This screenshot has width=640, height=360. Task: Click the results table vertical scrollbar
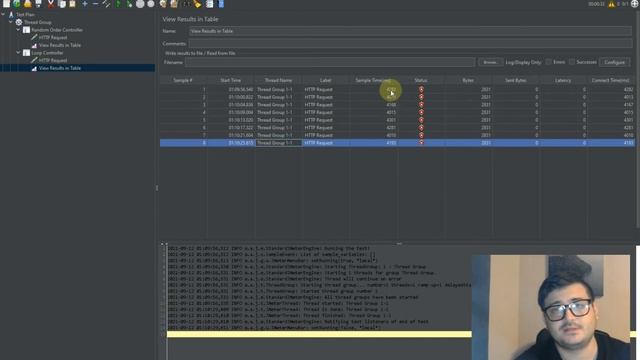click(x=637, y=118)
